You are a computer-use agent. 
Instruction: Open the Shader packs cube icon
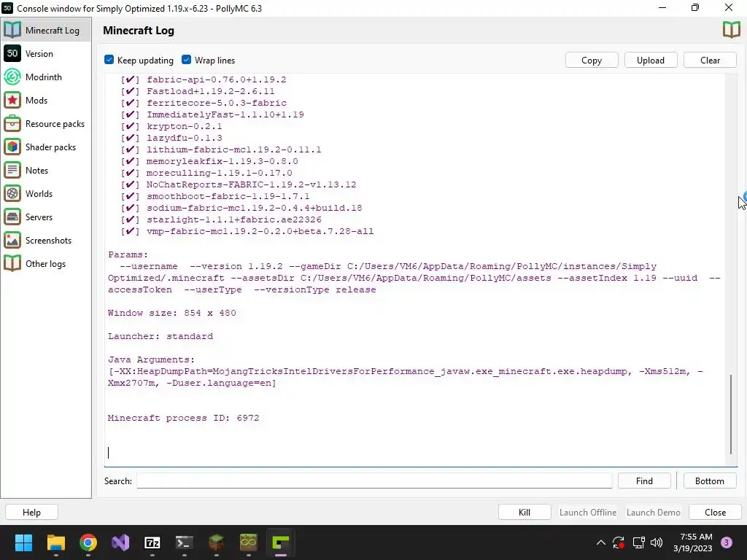pos(12,147)
